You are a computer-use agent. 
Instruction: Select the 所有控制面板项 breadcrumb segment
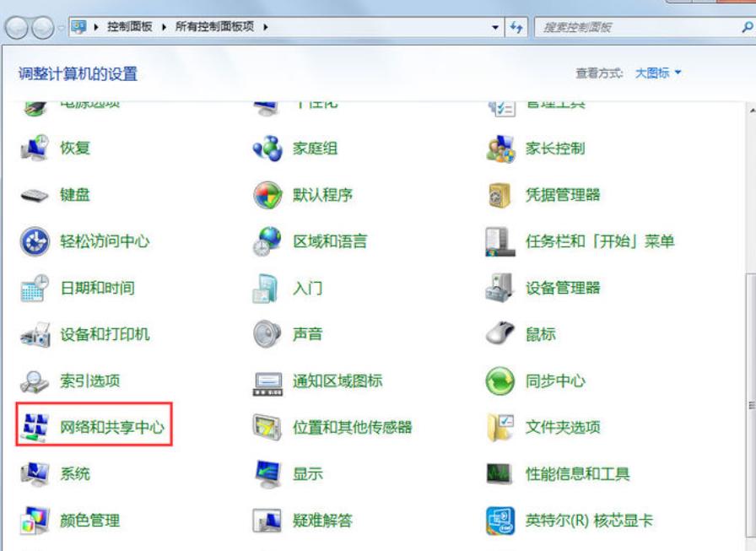pos(214,26)
